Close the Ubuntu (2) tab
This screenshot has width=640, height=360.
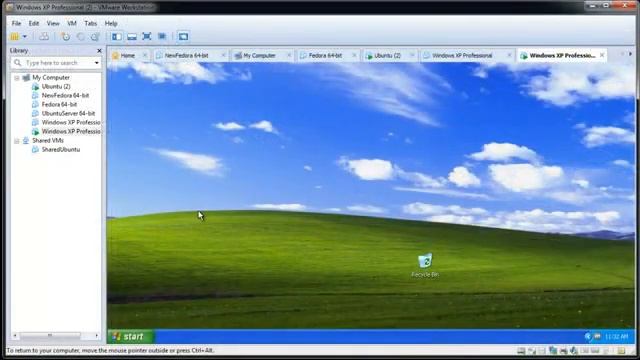pyautogui.click(x=412, y=55)
